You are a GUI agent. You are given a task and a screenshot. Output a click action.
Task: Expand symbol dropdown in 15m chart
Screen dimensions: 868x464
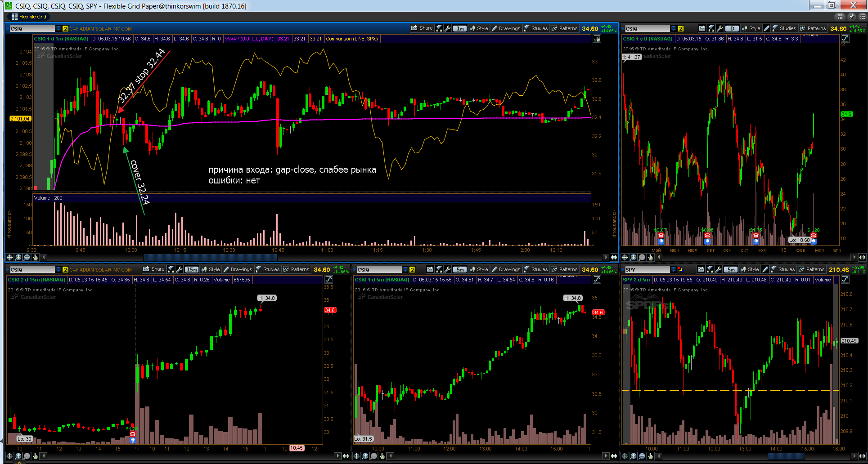click(58, 269)
